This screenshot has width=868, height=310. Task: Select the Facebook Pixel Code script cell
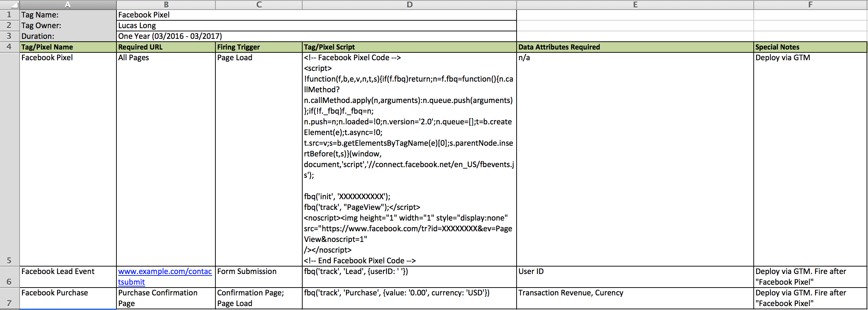409,159
